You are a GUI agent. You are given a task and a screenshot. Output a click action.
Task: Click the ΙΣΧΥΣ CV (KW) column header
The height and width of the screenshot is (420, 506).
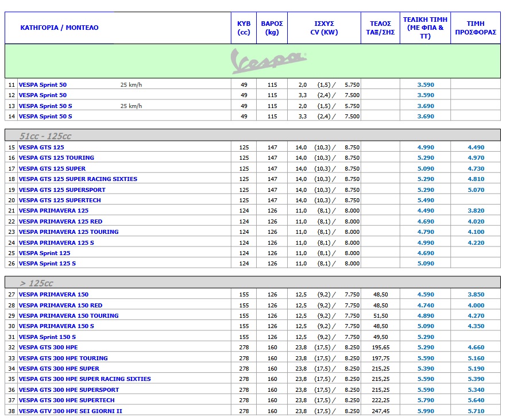click(324, 28)
